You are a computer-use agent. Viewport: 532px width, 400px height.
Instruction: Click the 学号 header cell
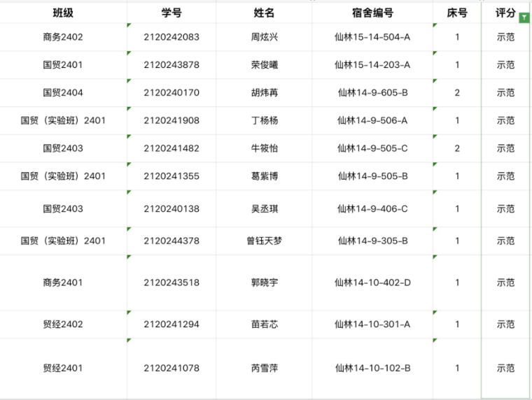pos(171,13)
